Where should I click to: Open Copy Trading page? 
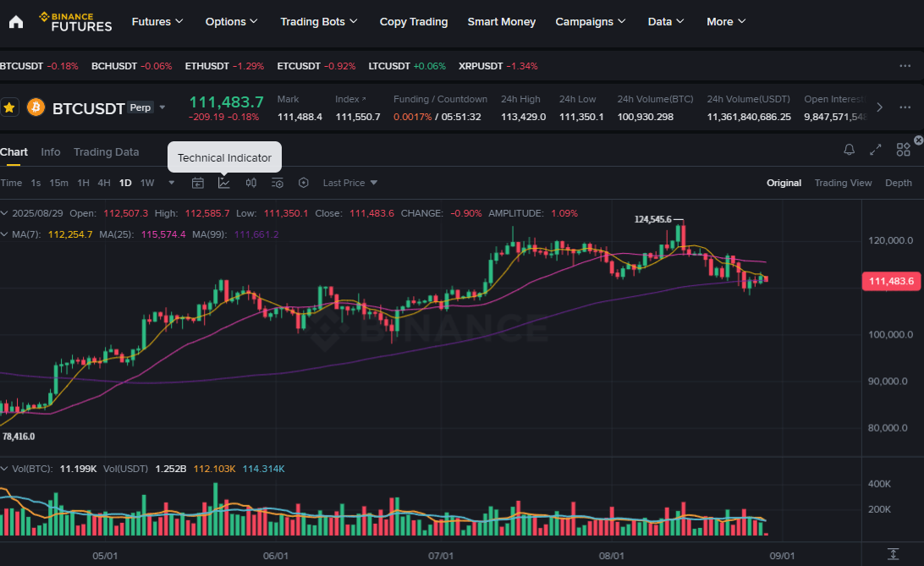(414, 22)
